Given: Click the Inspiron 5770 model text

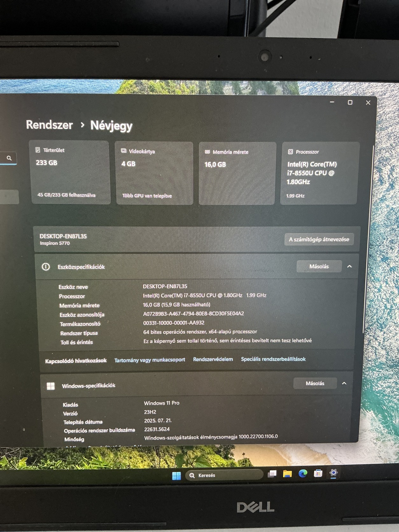Looking at the screenshot, I should pos(55,243).
